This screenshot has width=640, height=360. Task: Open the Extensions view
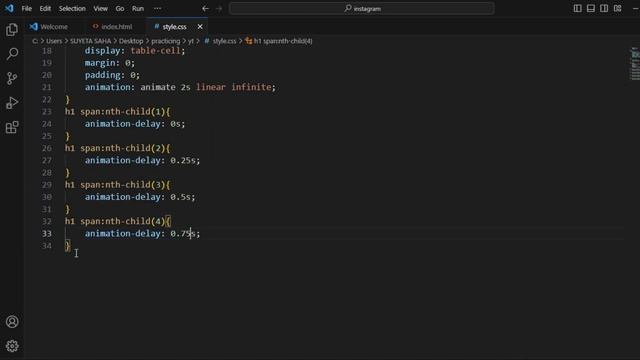(x=12, y=127)
